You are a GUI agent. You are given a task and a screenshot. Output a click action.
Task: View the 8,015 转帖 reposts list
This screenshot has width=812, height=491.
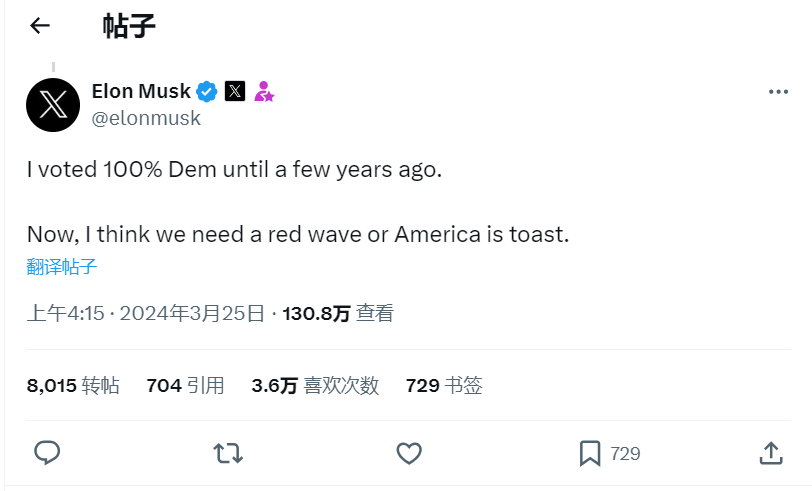click(x=73, y=385)
